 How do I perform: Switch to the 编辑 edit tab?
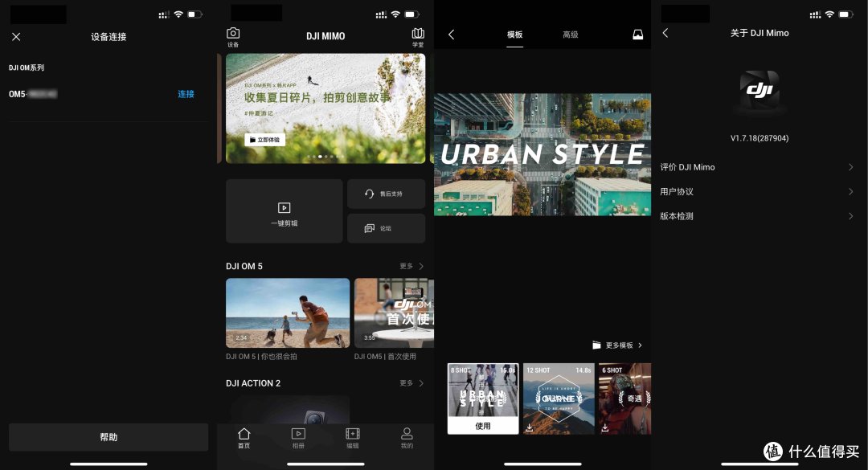(353, 438)
